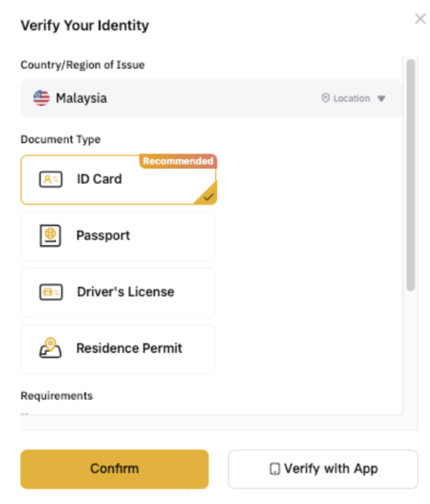The width and height of the screenshot is (430, 504).
Task: Choose Residence Permit as document type
Action: click(x=118, y=349)
